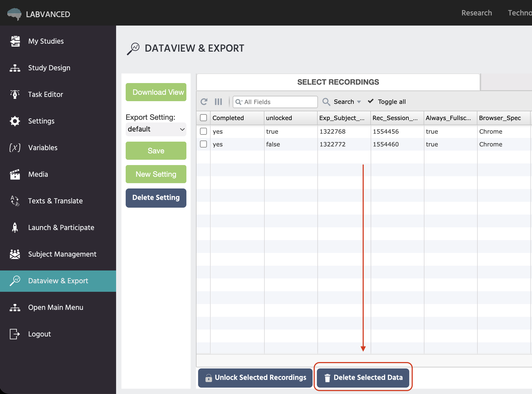Viewport: 532px width, 394px height.
Task: Click the Labvanced logo icon
Action: [x=14, y=14]
